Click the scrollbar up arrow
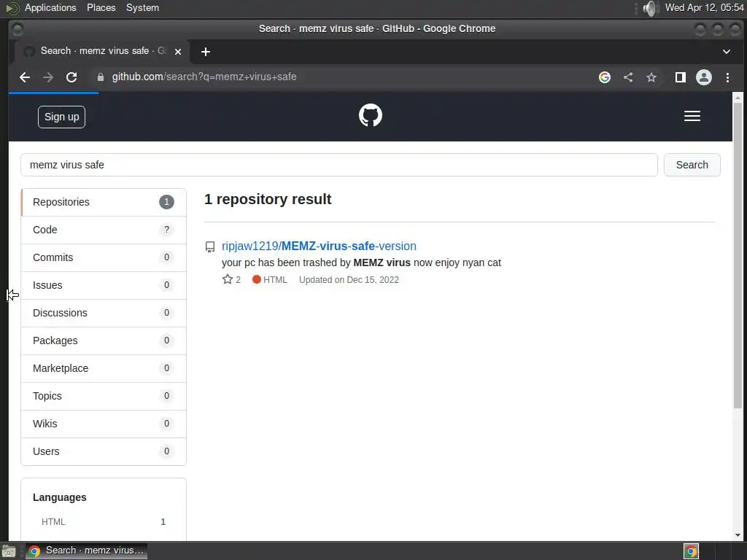 (738, 98)
